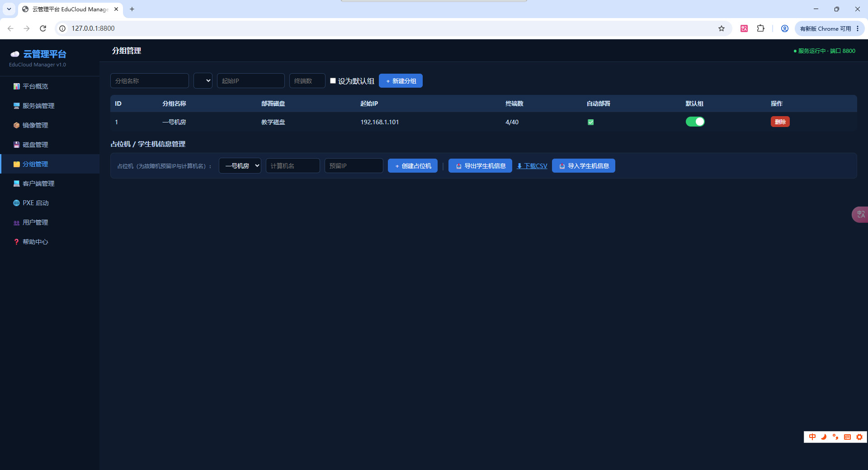Check the 设为默认组 checkbox
Viewport: 868px width, 470px height.
[333, 81]
